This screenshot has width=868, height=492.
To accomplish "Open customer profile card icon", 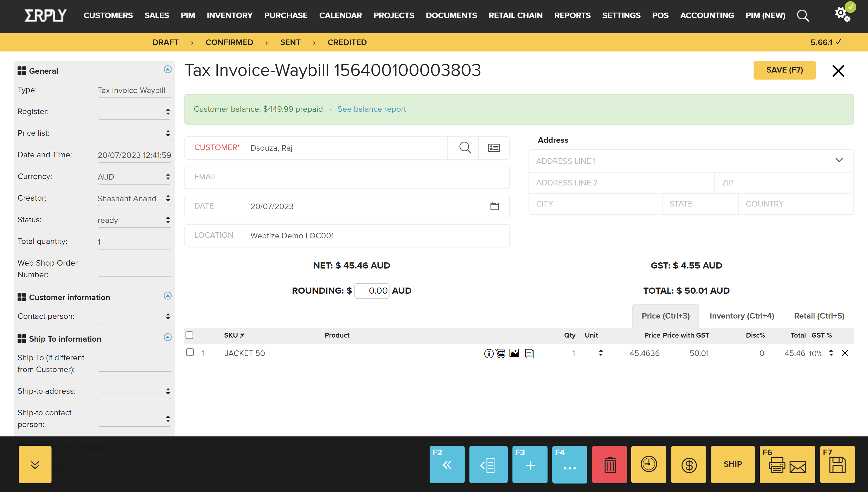I will pyautogui.click(x=494, y=148).
